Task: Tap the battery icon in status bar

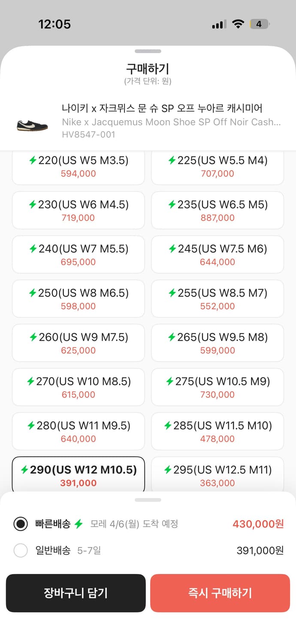Action: pyautogui.click(x=259, y=24)
